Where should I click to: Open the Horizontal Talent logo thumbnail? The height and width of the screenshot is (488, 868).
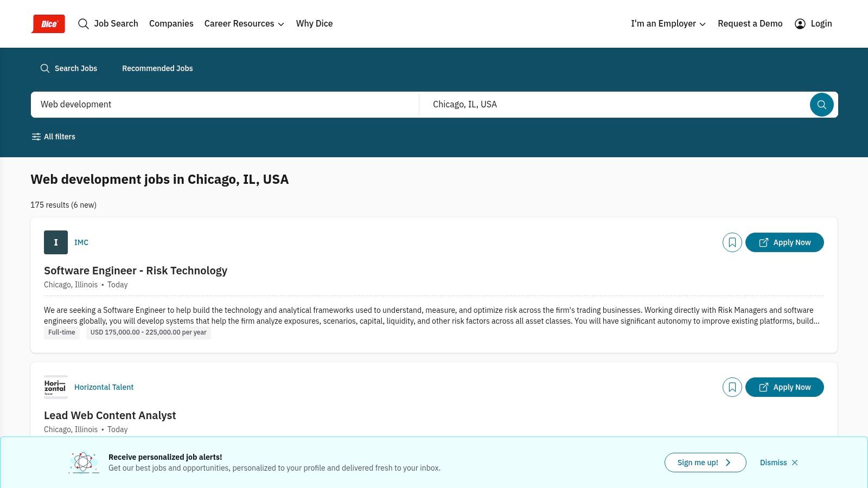[x=56, y=387]
